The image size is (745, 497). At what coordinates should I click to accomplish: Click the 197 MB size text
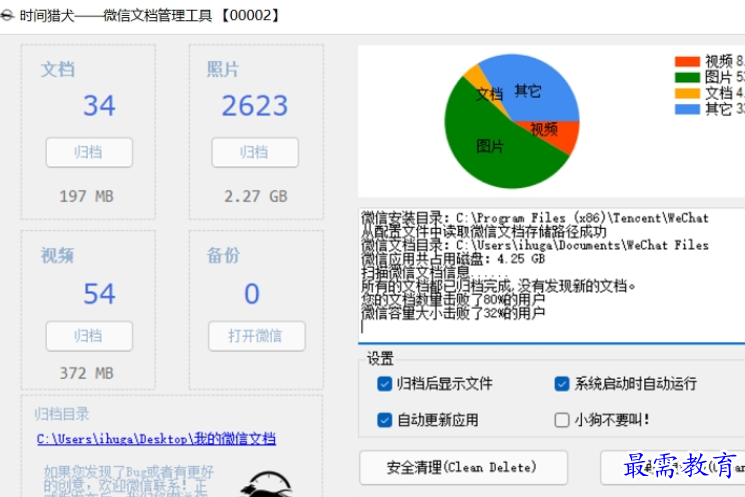(86, 196)
